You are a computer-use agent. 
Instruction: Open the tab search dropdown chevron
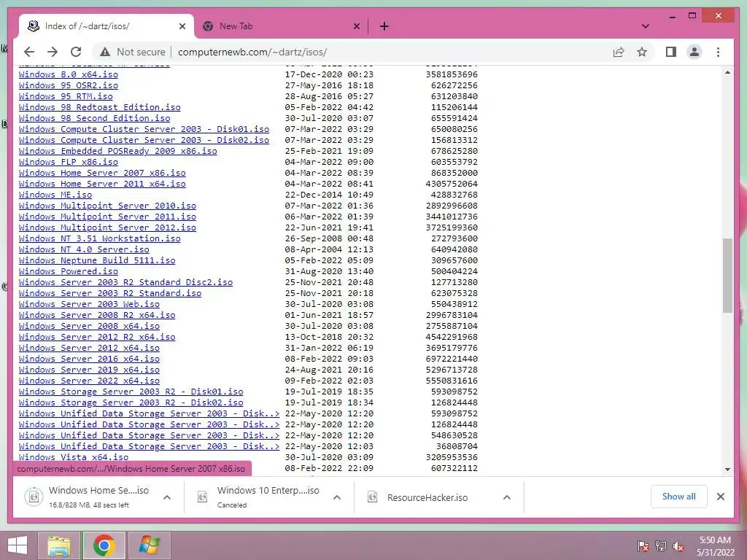[646, 26]
